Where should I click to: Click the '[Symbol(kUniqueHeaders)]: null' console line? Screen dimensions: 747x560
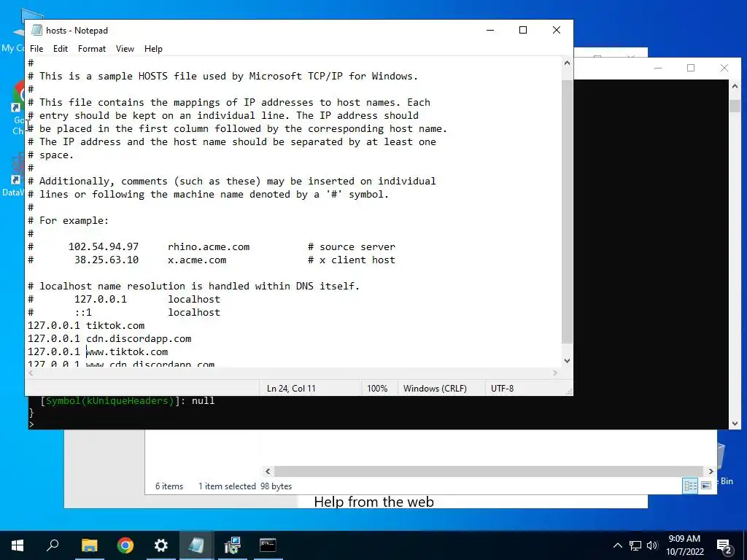tap(128, 401)
